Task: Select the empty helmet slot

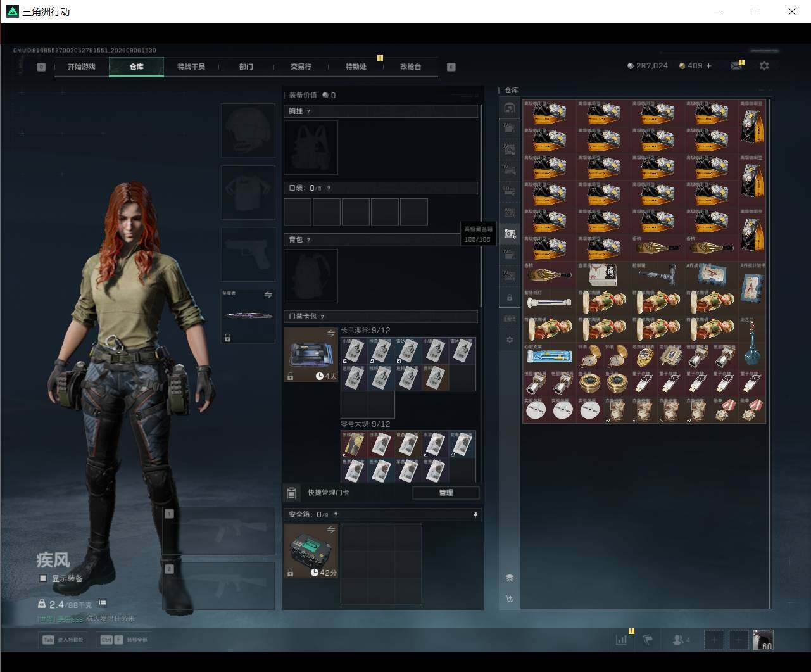Action: [x=248, y=130]
